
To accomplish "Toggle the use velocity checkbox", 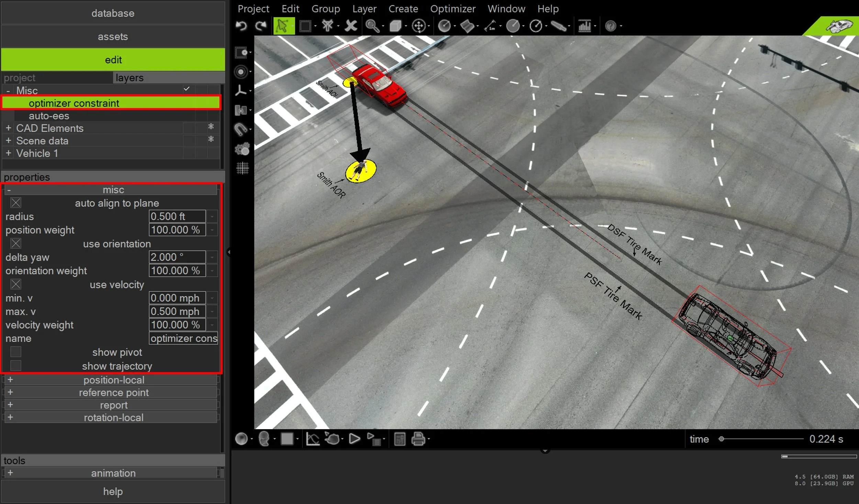I will (x=16, y=284).
